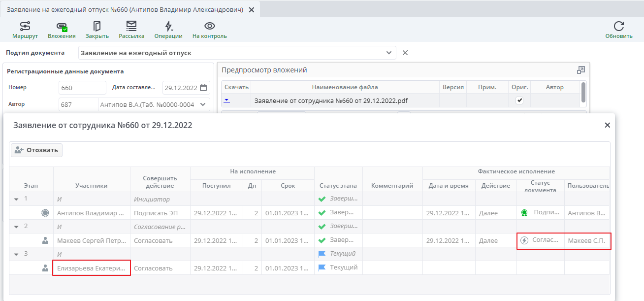Pop out the attachments preview panel
Image resolution: width=644 pixels, height=301 pixels.
click(581, 70)
